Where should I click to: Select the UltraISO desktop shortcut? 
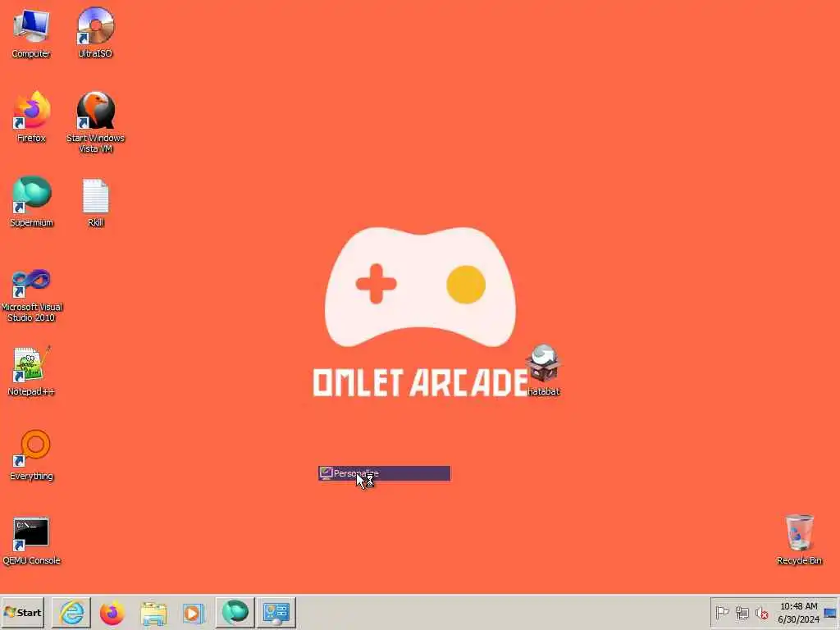[95, 33]
